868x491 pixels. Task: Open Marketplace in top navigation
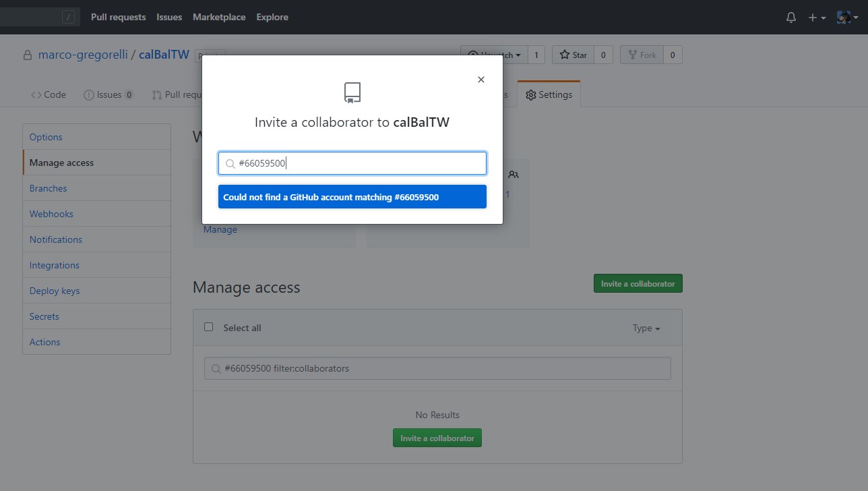(219, 17)
